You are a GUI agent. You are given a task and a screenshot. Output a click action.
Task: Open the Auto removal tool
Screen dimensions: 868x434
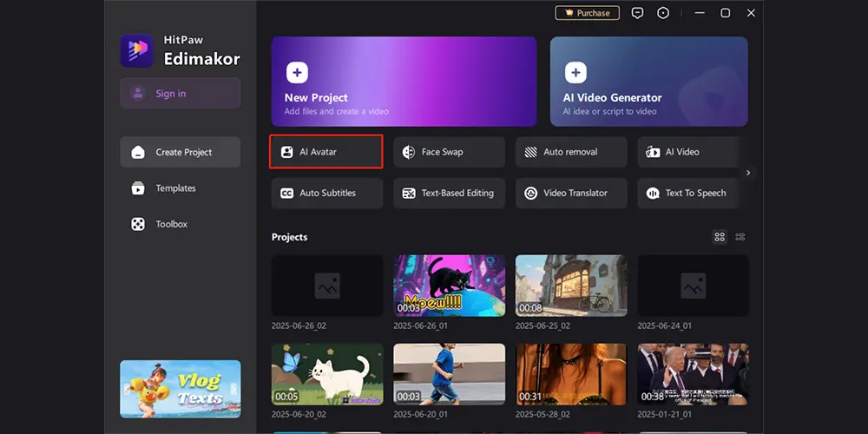click(570, 152)
